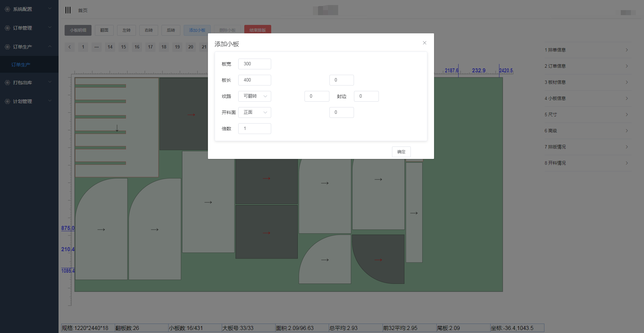Open the 纹路 dropdown showing 可翻转
This screenshot has width=644, height=333.
[254, 96]
